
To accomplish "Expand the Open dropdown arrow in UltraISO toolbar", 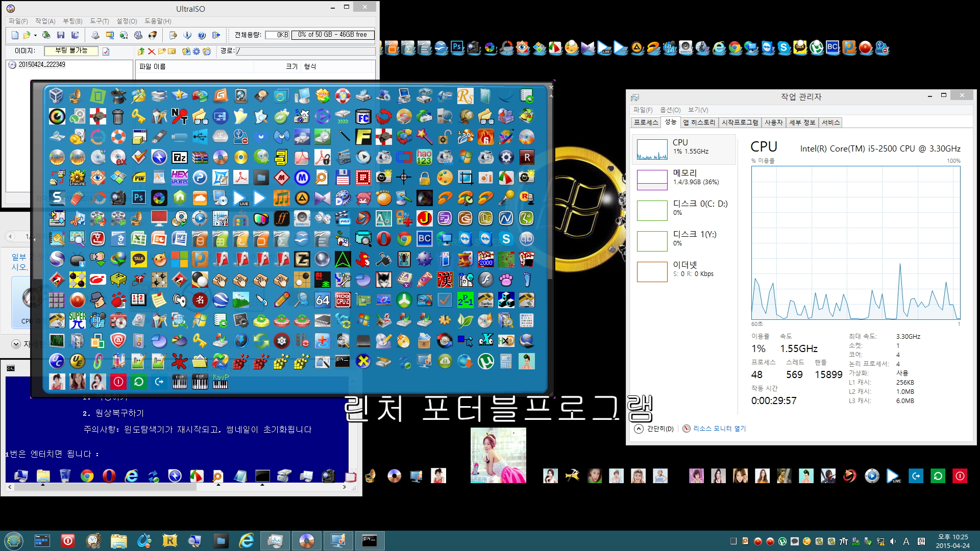I will coord(35,35).
